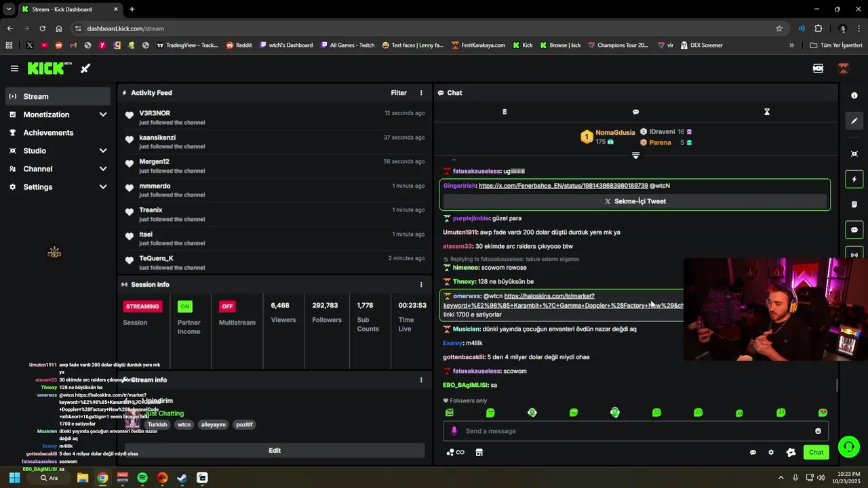This screenshot has height=488, width=868.
Task: Open Spotify from the taskbar
Action: [x=142, y=478]
